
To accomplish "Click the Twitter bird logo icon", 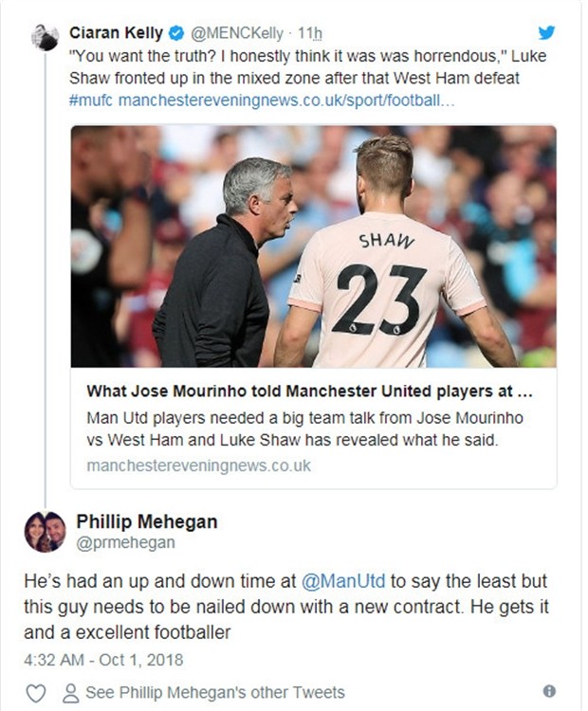I will pyautogui.click(x=546, y=33).
